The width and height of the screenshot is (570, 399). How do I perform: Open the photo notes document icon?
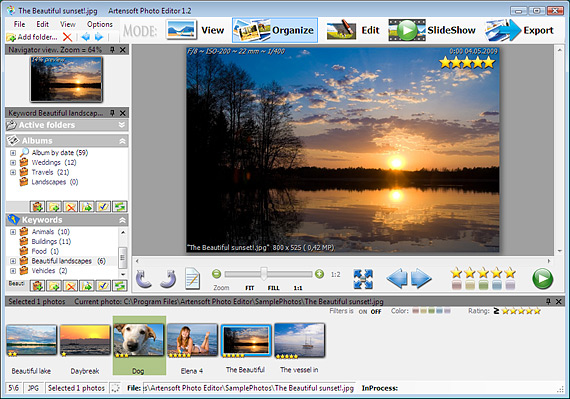(192, 279)
